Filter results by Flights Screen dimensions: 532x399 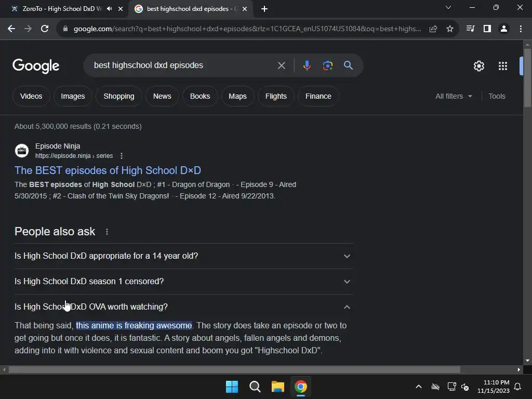pyautogui.click(x=276, y=96)
